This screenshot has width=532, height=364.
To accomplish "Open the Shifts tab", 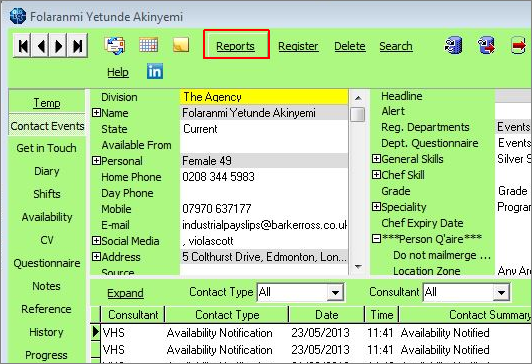I will 47,194.
